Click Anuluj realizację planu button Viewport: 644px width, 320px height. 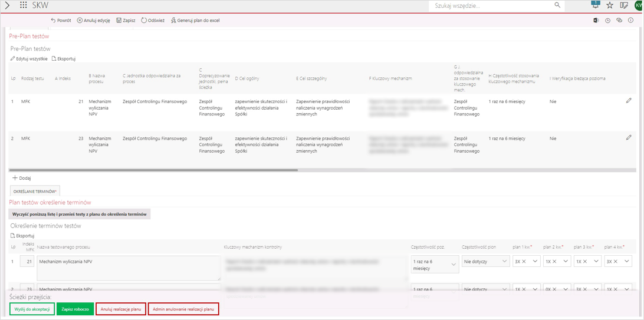tap(121, 309)
